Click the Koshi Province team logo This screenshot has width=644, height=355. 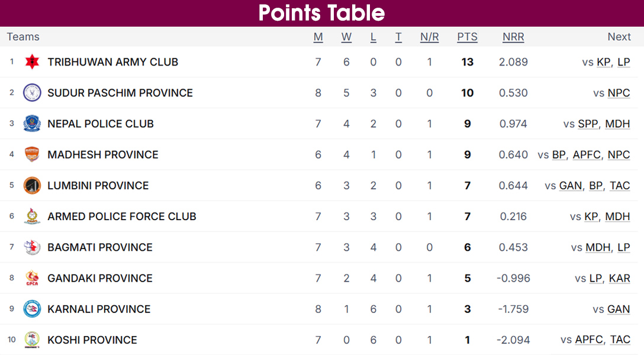pyautogui.click(x=32, y=340)
